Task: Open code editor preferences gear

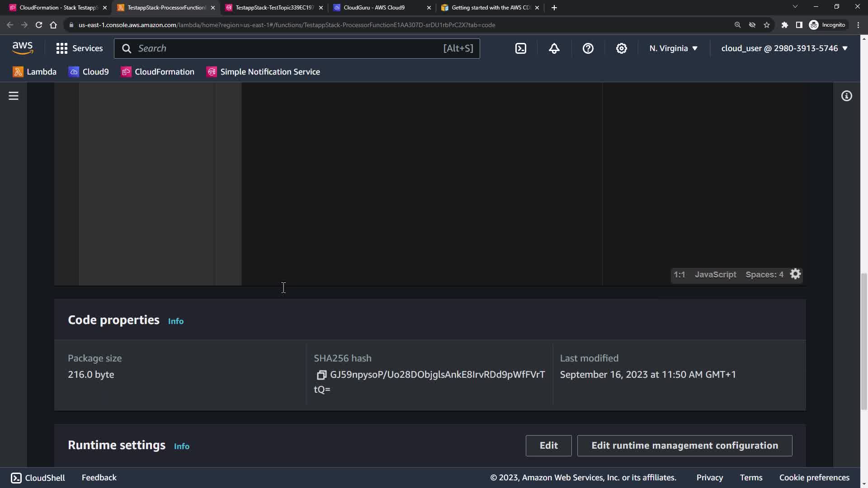Action: pyautogui.click(x=796, y=274)
